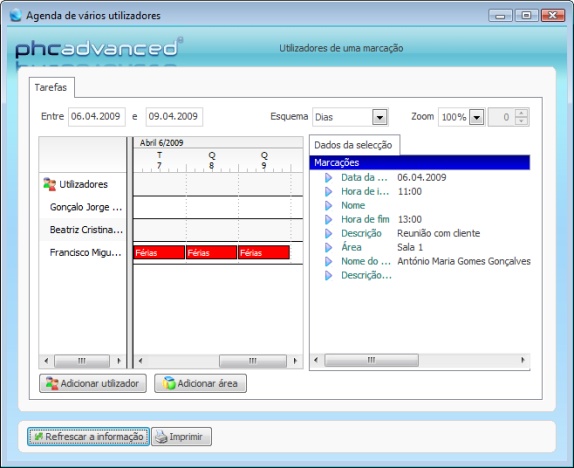
Task: Click the end date field 09.04.2009
Action: [174, 117]
